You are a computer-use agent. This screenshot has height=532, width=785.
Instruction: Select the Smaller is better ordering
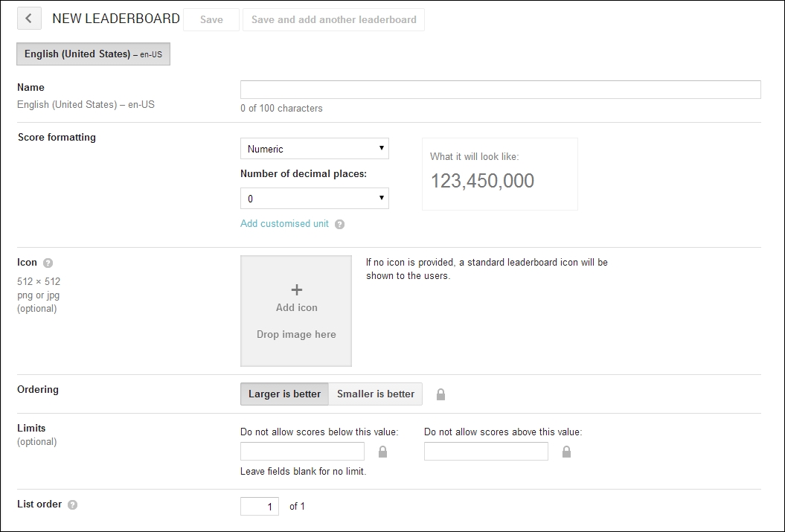pyautogui.click(x=376, y=394)
